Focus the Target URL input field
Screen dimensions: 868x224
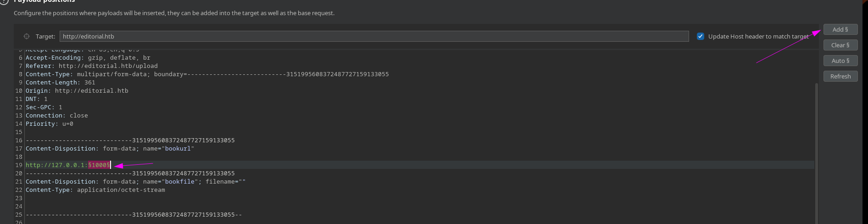(x=374, y=36)
